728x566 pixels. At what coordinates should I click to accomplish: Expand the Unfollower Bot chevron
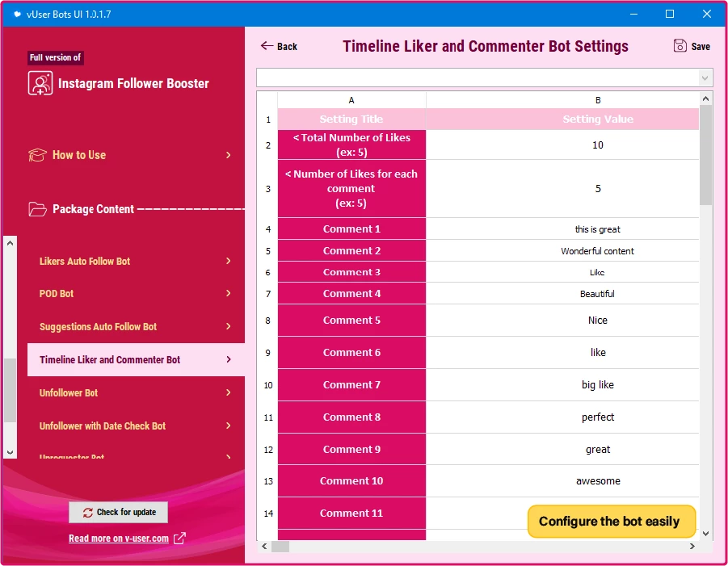229,392
